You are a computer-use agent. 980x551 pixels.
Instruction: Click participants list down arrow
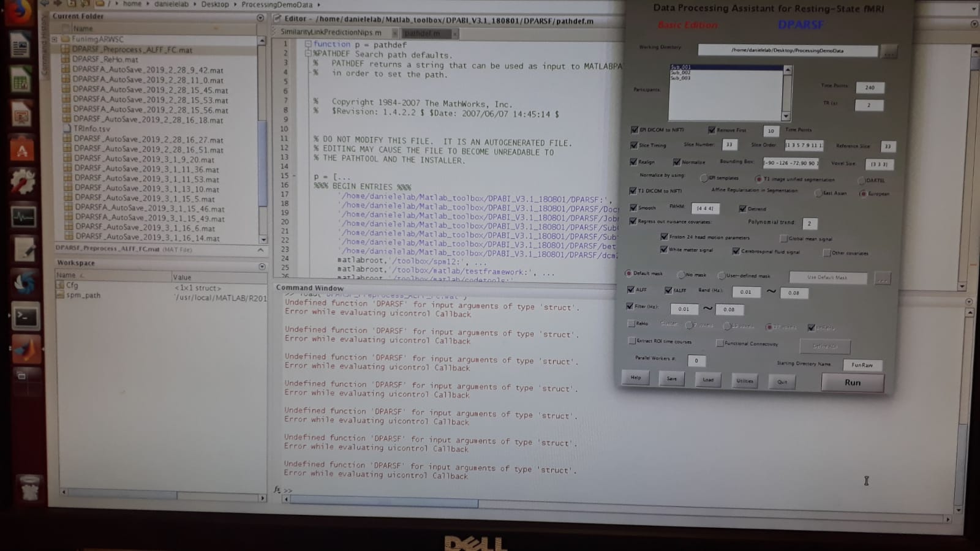(786, 116)
